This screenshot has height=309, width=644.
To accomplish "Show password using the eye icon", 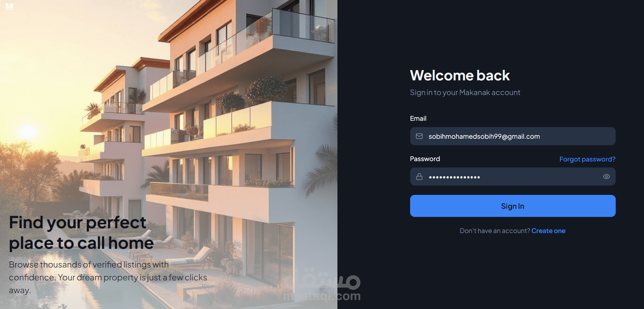I will [x=607, y=177].
